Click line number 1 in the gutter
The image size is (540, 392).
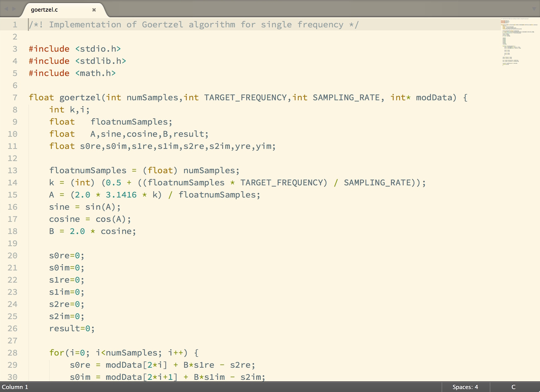click(x=15, y=25)
